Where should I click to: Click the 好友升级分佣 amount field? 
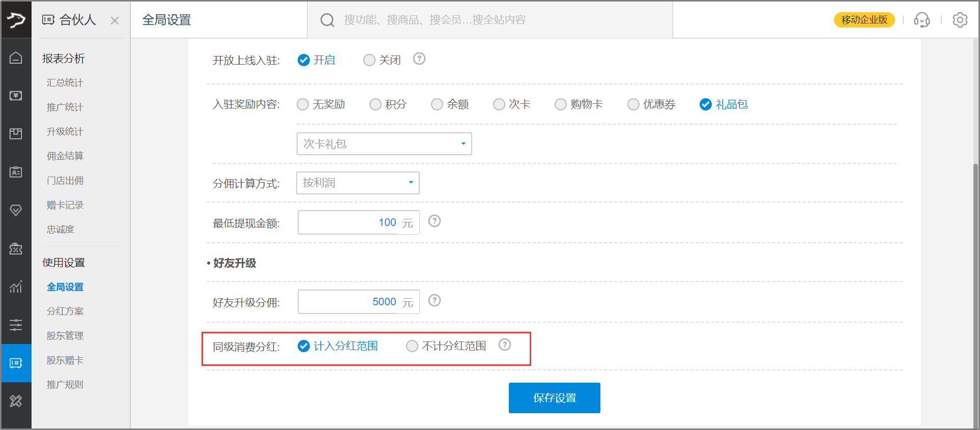tap(348, 302)
